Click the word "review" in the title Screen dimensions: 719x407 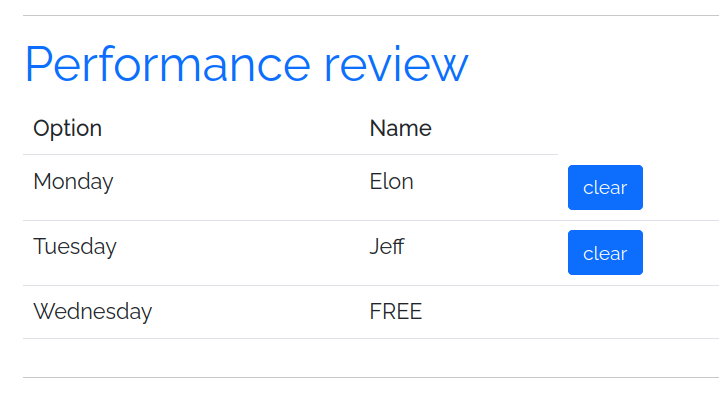396,64
